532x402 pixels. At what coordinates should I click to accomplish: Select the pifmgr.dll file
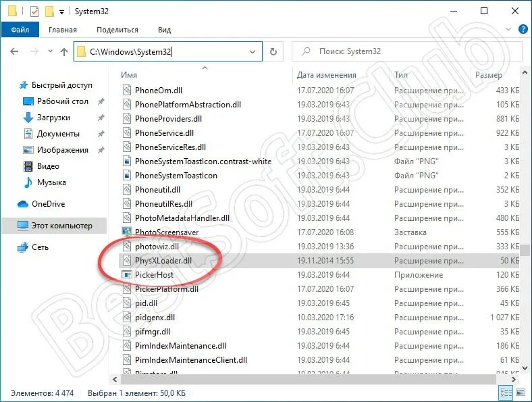[x=153, y=332]
